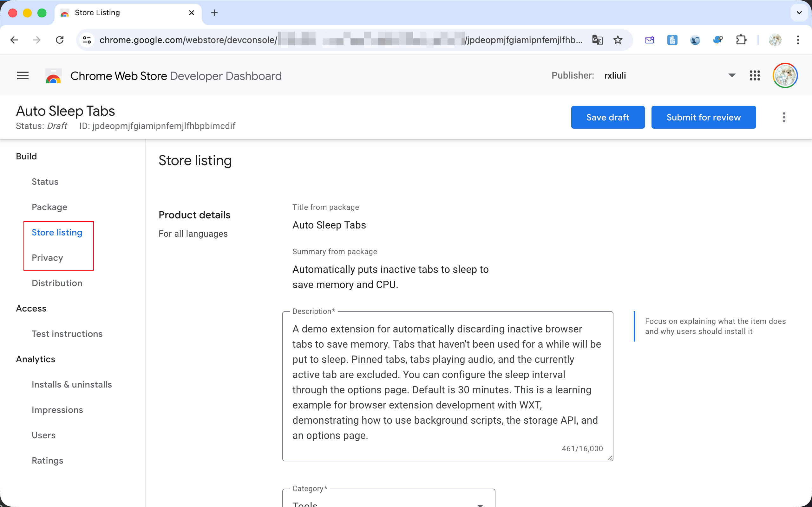Image resolution: width=812 pixels, height=507 pixels.
Task: Open the Distribution sidebar item
Action: (57, 283)
